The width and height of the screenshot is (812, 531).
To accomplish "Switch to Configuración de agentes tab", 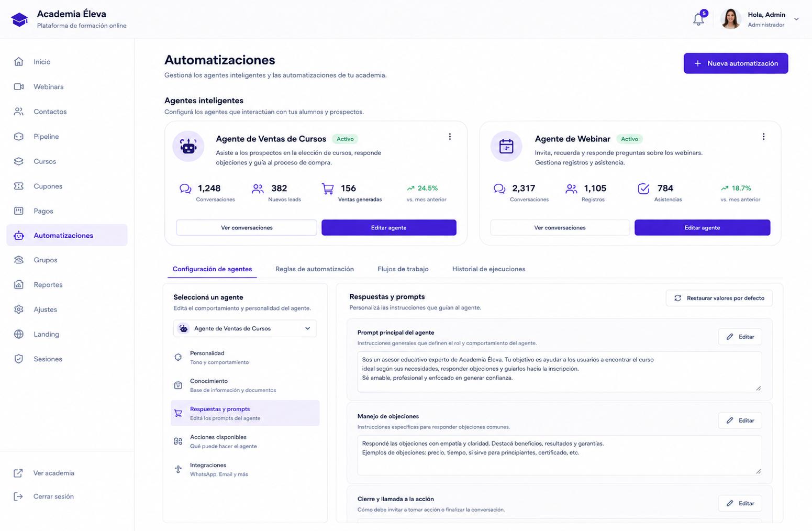I will [212, 269].
